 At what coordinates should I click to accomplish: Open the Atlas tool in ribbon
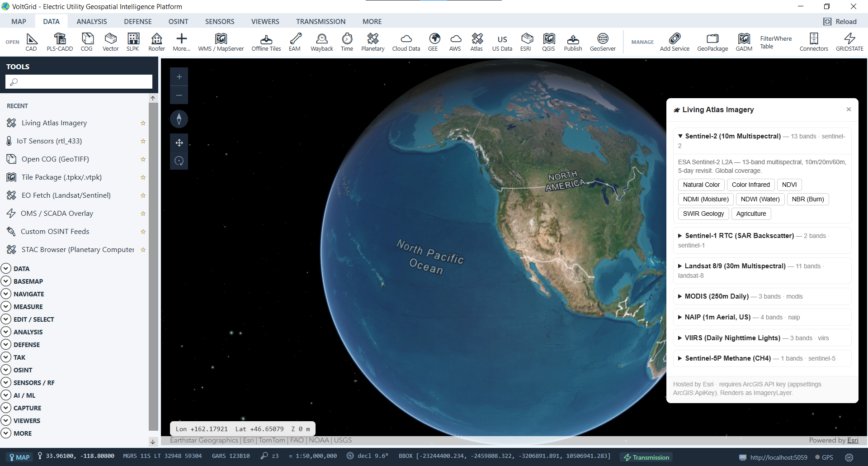(477, 42)
